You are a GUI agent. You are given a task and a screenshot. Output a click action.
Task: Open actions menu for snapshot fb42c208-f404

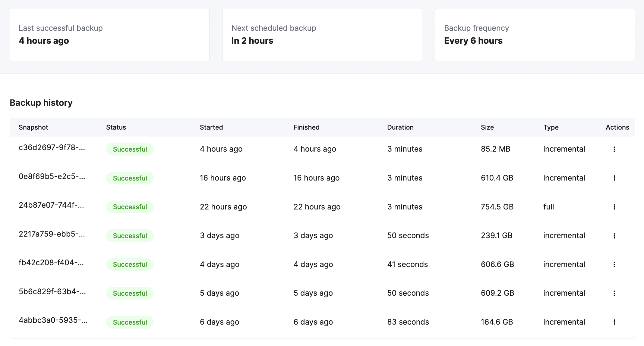pyautogui.click(x=615, y=264)
